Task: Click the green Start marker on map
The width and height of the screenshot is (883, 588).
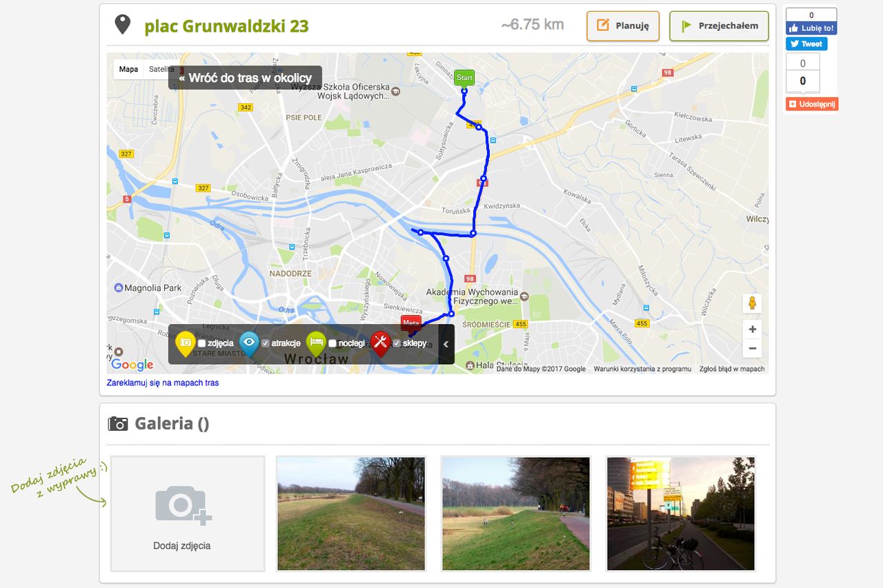Action: tap(464, 79)
